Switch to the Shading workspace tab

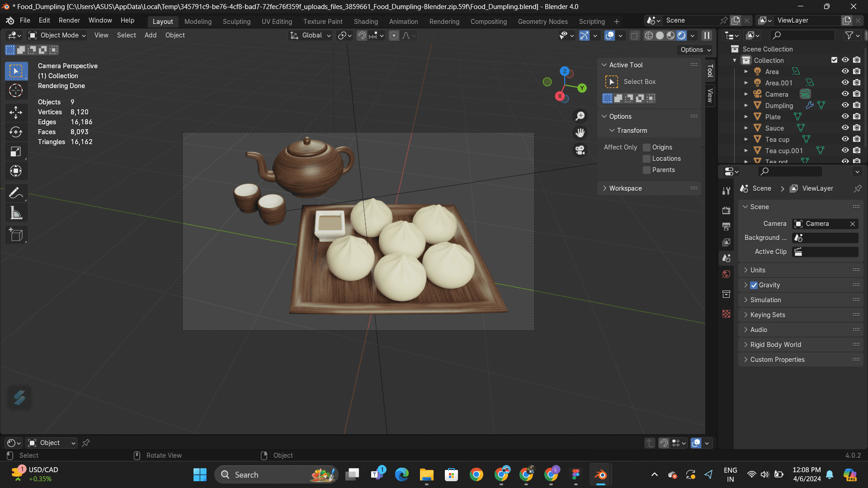tap(366, 21)
